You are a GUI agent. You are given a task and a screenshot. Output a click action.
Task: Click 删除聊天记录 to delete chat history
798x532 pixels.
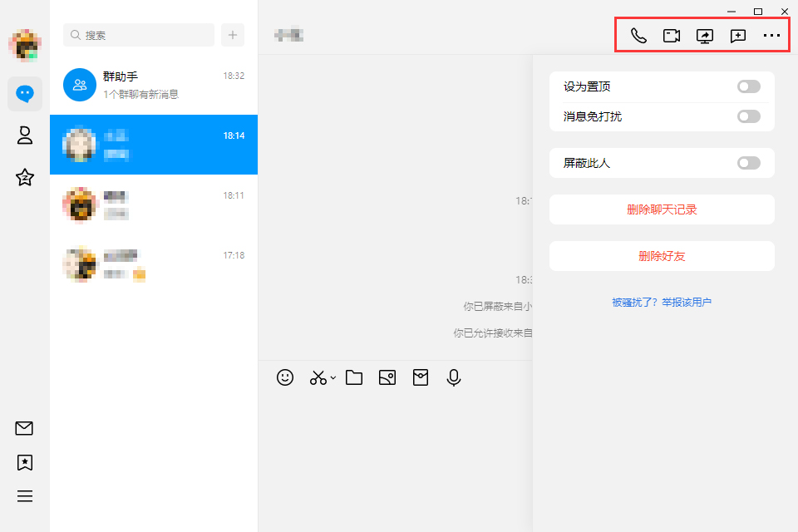click(x=661, y=209)
